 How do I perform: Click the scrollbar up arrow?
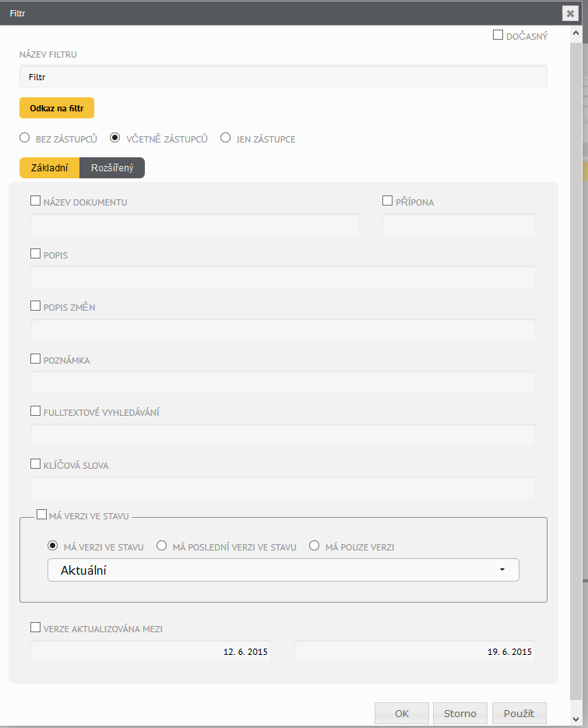coord(576,33)
